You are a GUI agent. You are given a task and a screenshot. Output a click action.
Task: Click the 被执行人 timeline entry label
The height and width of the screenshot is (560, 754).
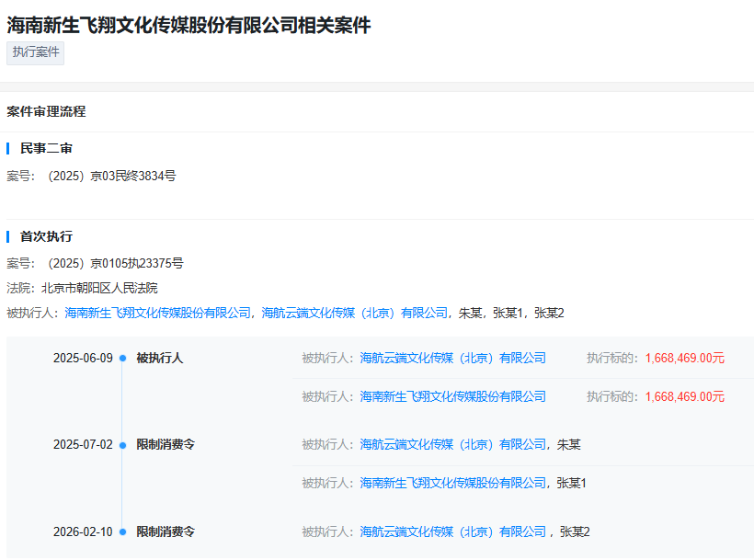pos(160,358)
